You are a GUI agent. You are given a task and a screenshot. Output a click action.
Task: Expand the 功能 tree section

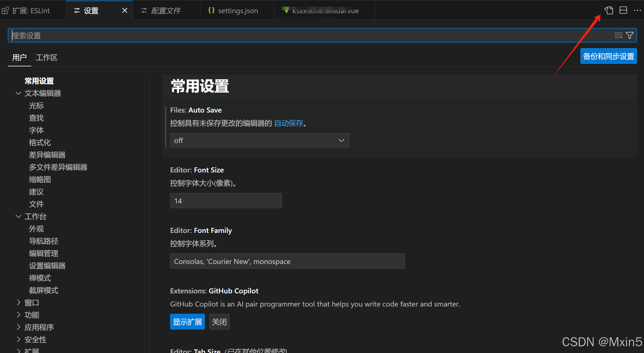coord(18,315)
